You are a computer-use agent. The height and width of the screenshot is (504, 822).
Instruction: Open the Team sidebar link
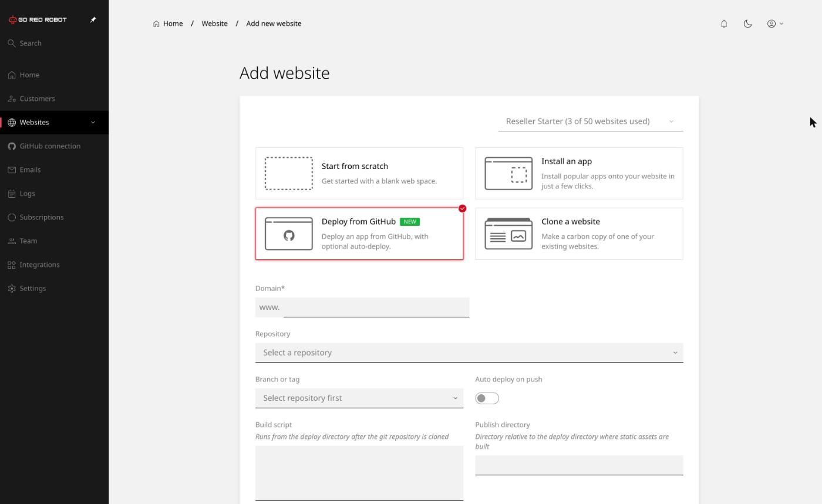coord(54,241)
